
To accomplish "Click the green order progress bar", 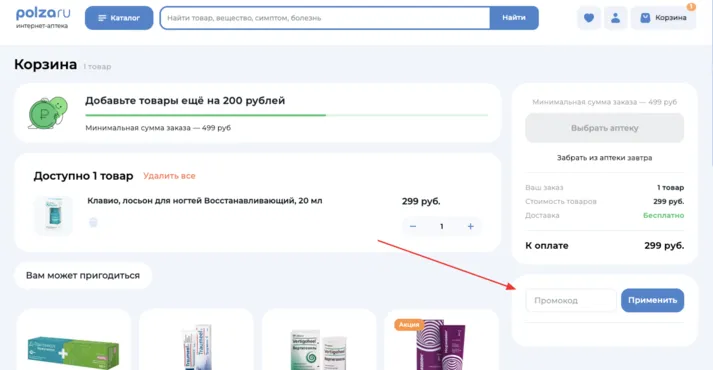I will click(x=286, y=115).
